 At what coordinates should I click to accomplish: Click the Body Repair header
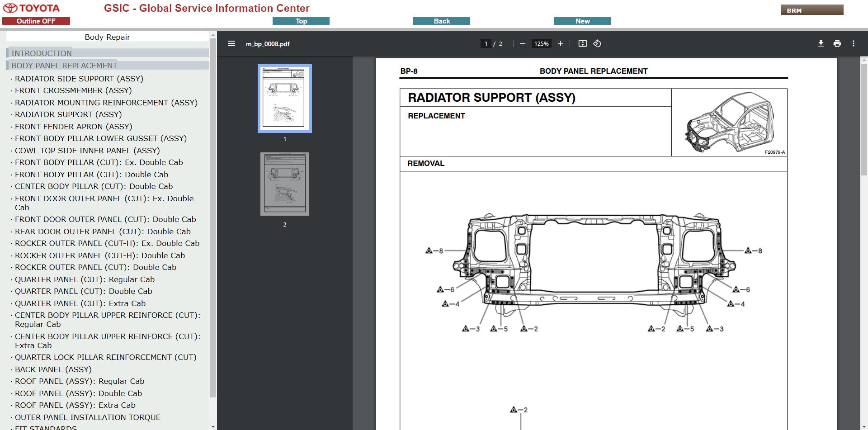[x=108, y=37]
